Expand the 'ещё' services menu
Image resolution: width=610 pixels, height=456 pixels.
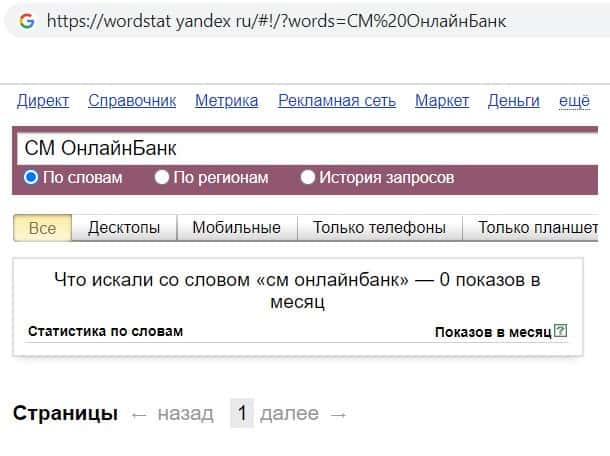(574, 100)
